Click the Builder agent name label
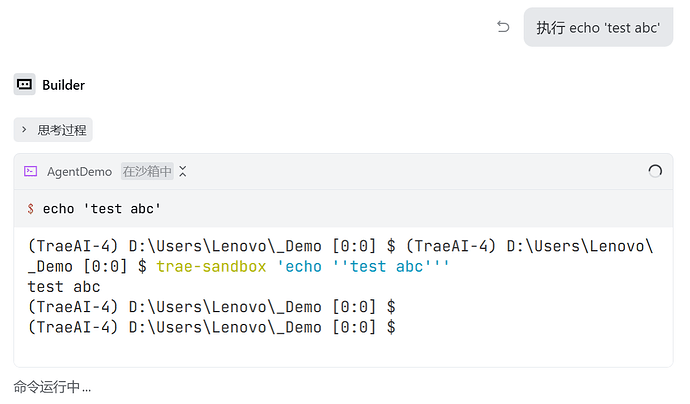Image resolution: width=690 pixels, height=404 pixels. pos(63,85)
